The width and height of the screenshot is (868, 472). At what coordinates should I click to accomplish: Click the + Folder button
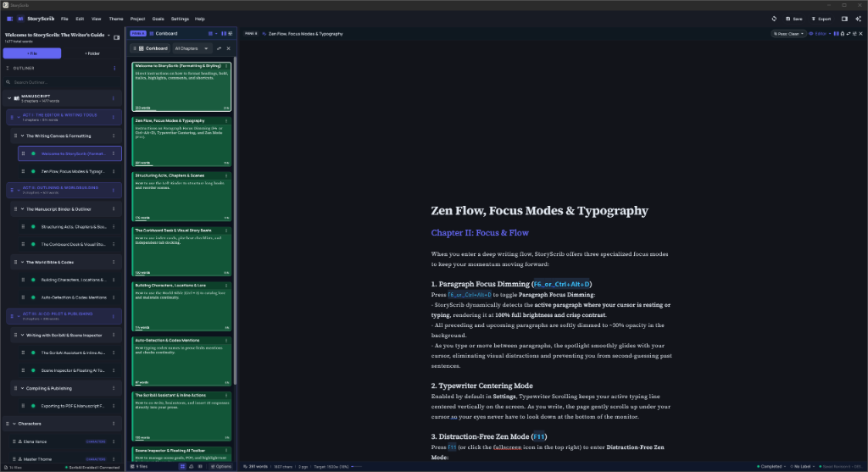point(92,53)
